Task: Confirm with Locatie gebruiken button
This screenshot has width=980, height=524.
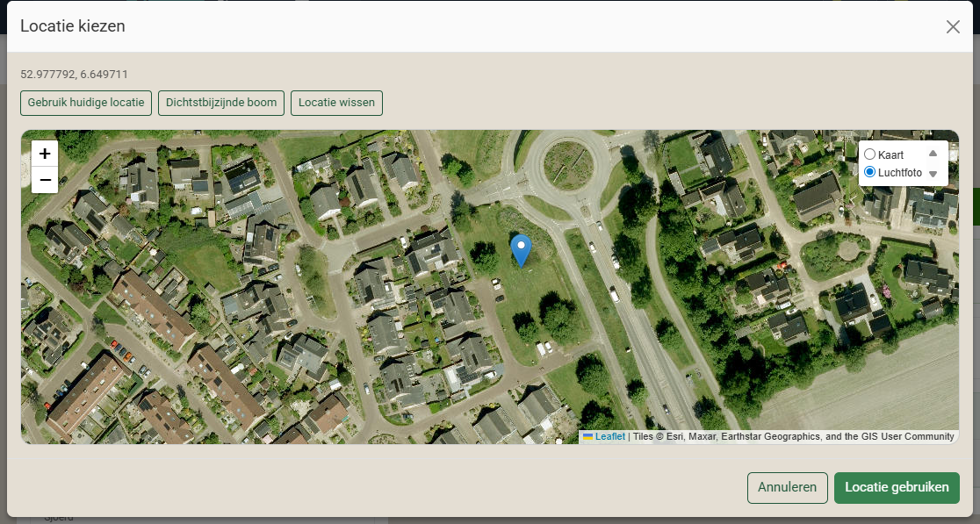Action: pyautogui.click(x=896, y=487)
